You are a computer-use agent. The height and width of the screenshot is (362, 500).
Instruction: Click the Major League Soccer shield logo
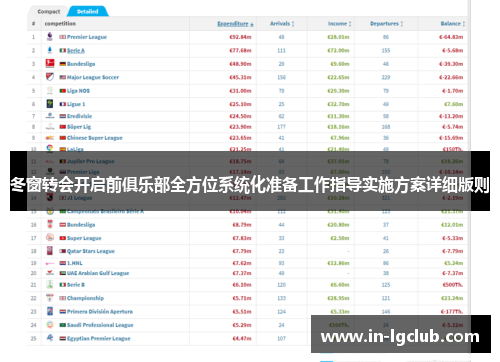(x=50, y=77)
